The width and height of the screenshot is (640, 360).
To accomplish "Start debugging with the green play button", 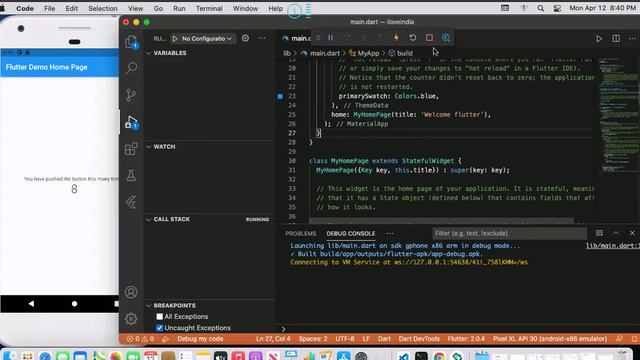I will coord(175,38).
